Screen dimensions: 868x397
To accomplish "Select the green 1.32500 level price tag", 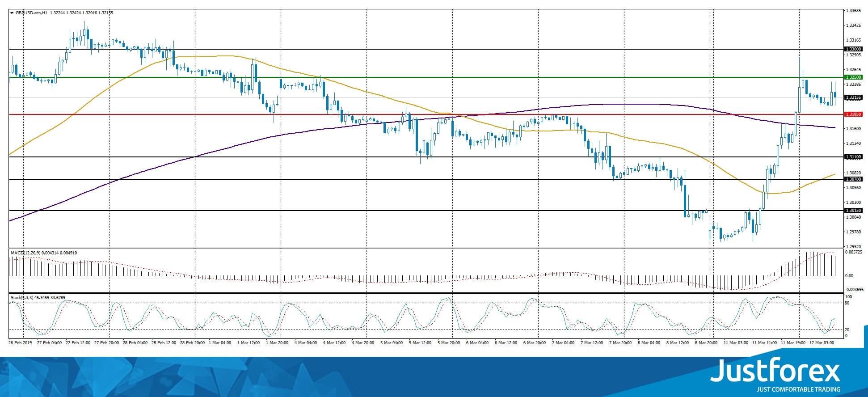I will point(853,77).
